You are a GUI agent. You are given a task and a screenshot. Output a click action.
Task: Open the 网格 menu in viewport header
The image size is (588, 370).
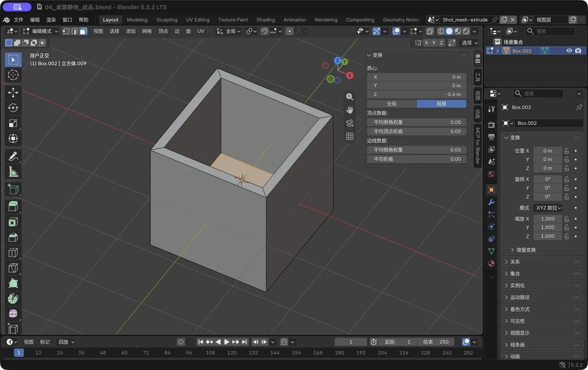click(147, 31)
